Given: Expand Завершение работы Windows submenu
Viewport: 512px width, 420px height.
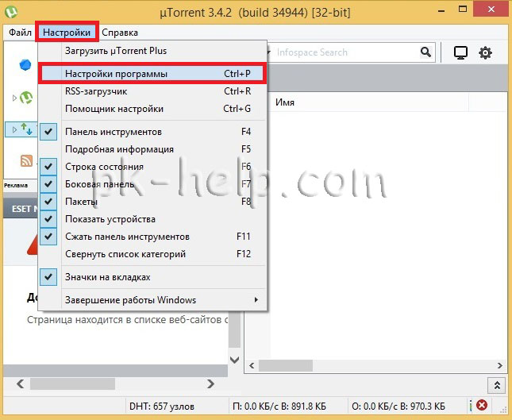Looking at the screenshot, I should pyautogui.click(x=153, y=300).
